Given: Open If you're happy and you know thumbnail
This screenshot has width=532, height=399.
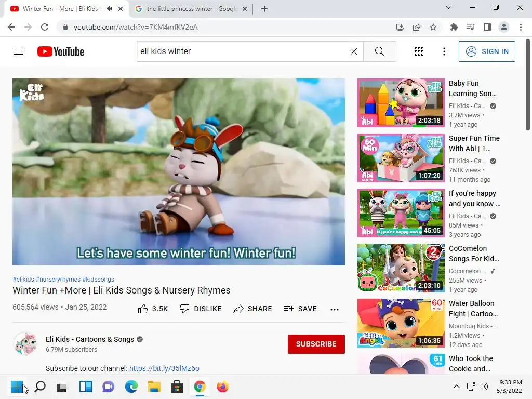Looking at the screenshot, I should click(401, 212).
